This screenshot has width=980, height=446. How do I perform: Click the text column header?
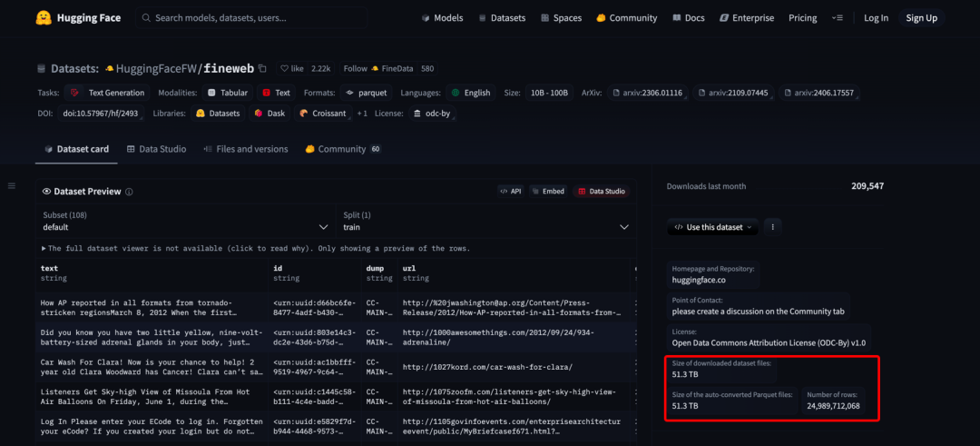[152, 273]
